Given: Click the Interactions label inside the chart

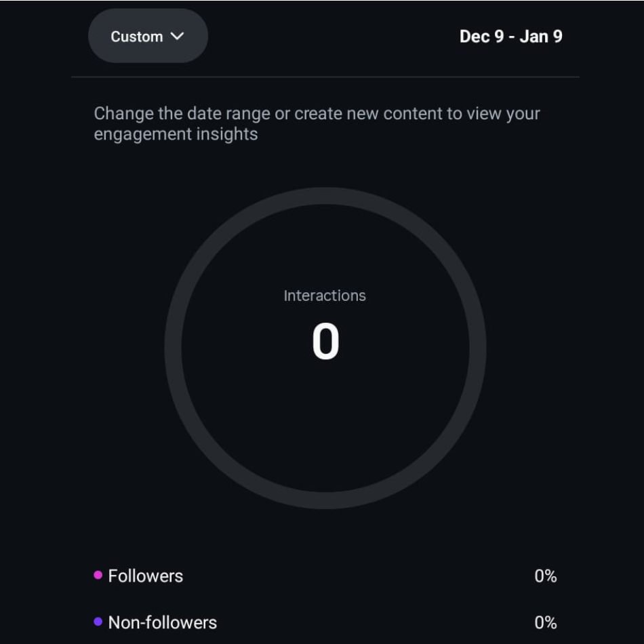Looking at the screenshot, I should pos(325,296).
